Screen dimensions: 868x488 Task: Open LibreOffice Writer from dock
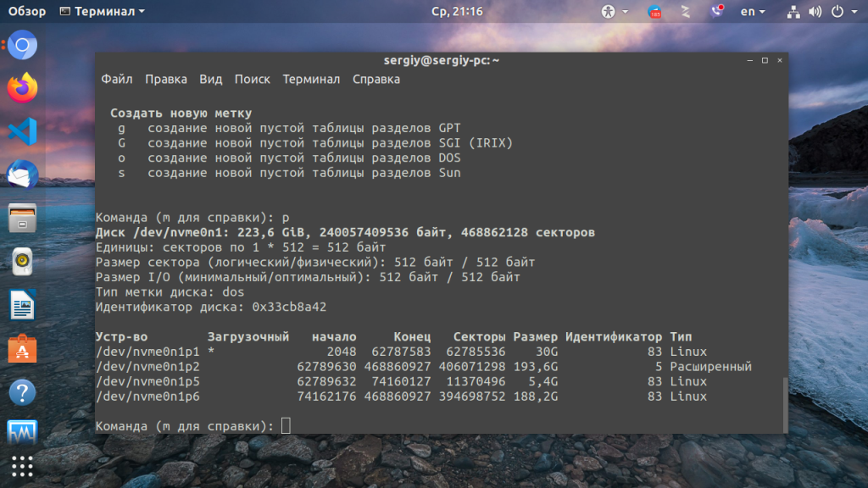[23, 304]
